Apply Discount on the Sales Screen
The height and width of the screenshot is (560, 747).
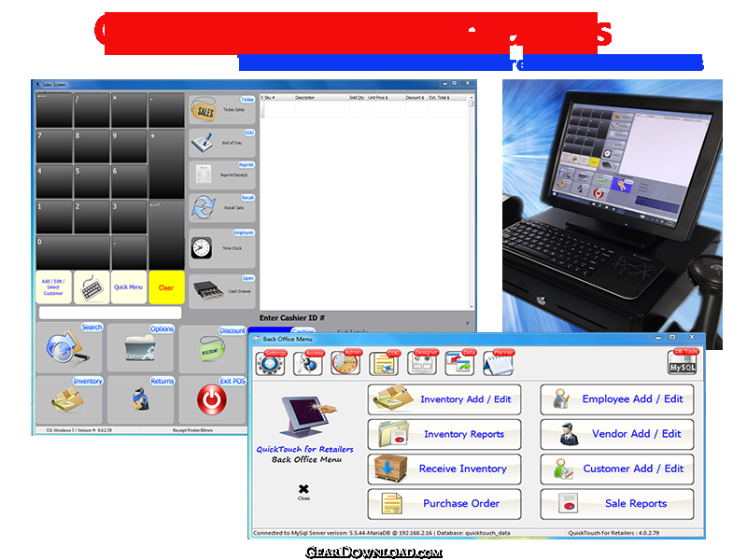click(213, 349)
